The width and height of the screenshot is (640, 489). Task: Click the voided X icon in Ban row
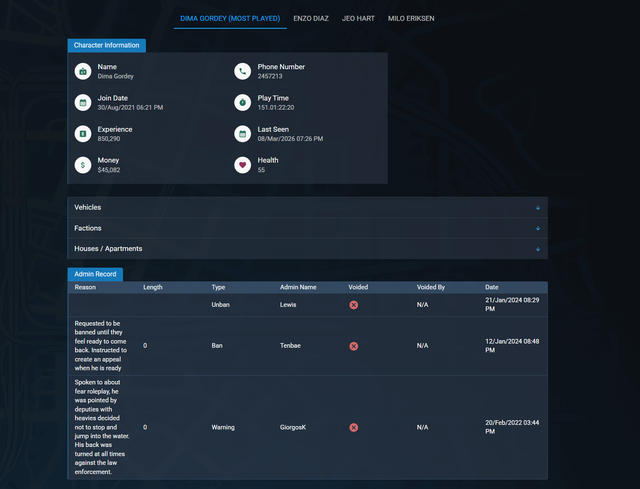pos(354,346)
